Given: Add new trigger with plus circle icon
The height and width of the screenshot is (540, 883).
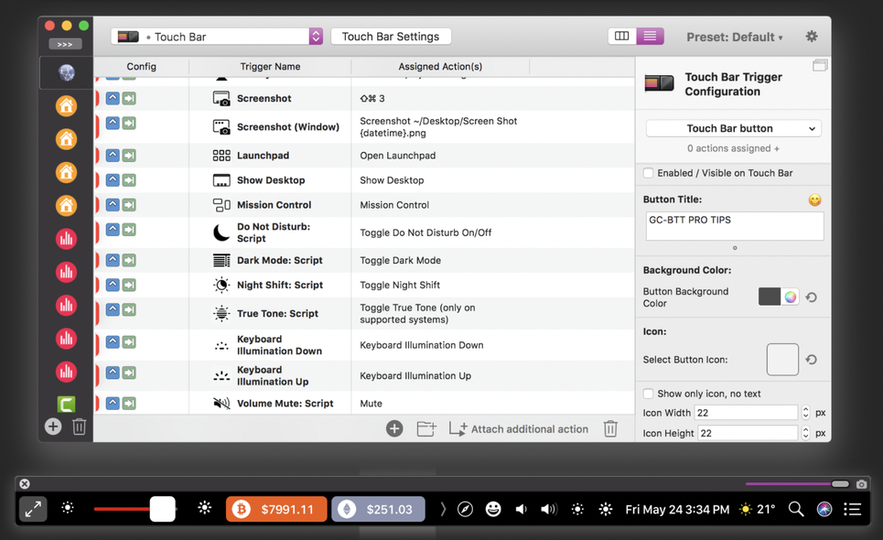Looking at the screenshot, I should tap(394, 429).
